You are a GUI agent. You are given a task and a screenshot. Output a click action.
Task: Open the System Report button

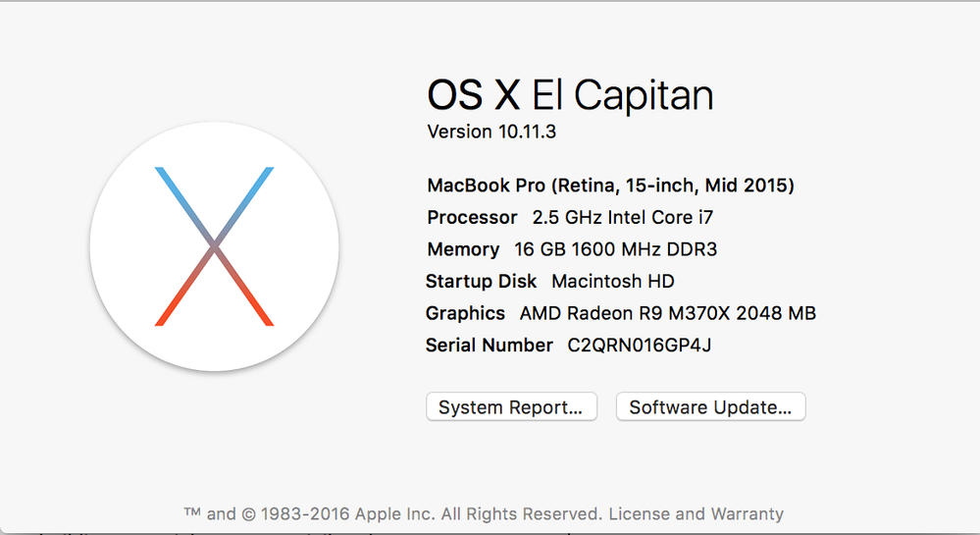point(511,407)
